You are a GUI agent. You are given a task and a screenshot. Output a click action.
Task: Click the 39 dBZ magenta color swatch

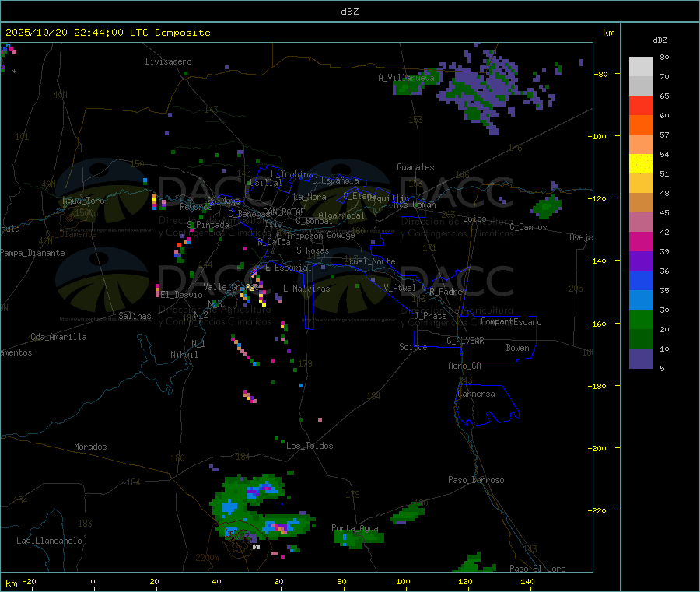(641, 241)
